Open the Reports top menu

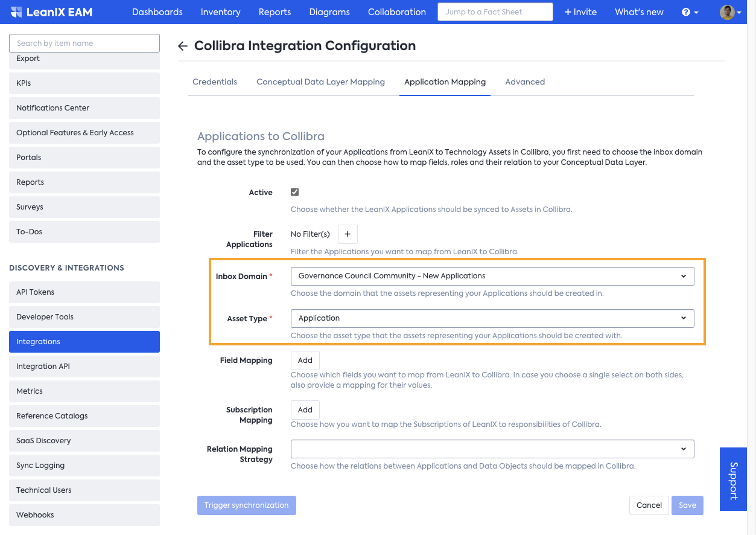click(275, 12)
